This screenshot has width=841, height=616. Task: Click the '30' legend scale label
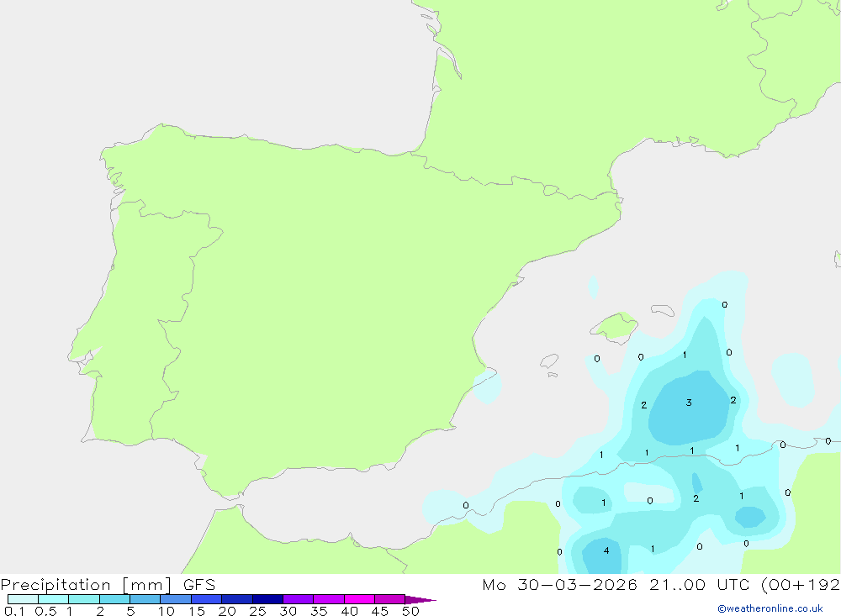point(288,611)
